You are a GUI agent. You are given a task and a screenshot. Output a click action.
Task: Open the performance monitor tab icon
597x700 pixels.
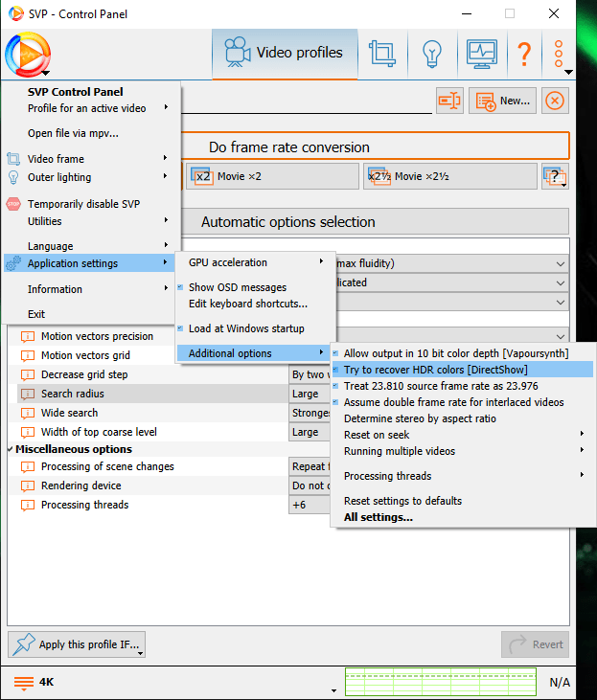click(x=482, y=54)
